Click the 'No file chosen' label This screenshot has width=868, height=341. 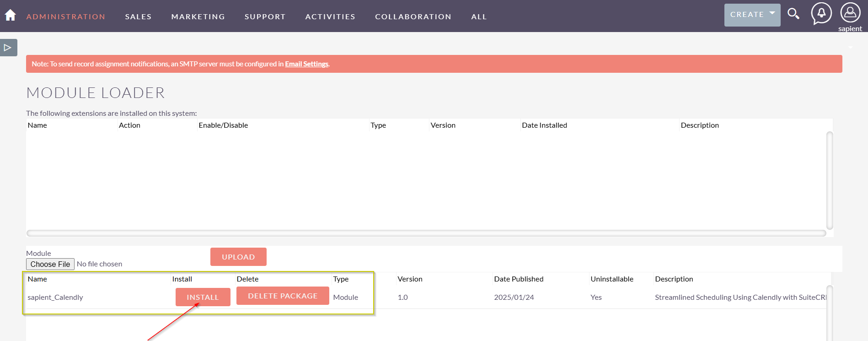pos(99,264)
